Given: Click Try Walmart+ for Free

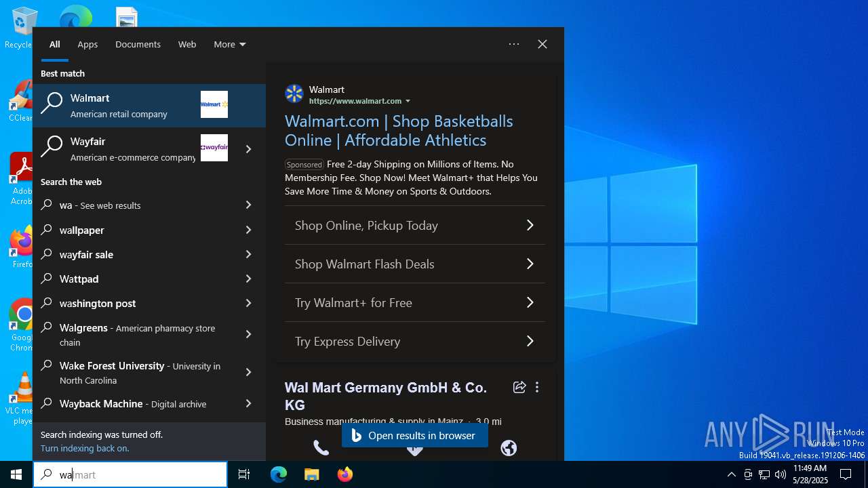Looking at the screenshot, I should [415, 302].
